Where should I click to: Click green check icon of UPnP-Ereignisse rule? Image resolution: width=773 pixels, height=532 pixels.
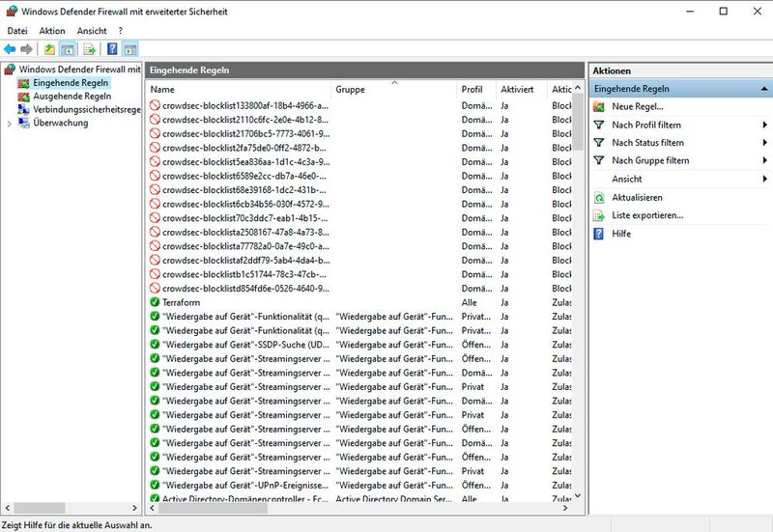coord(155,485)
